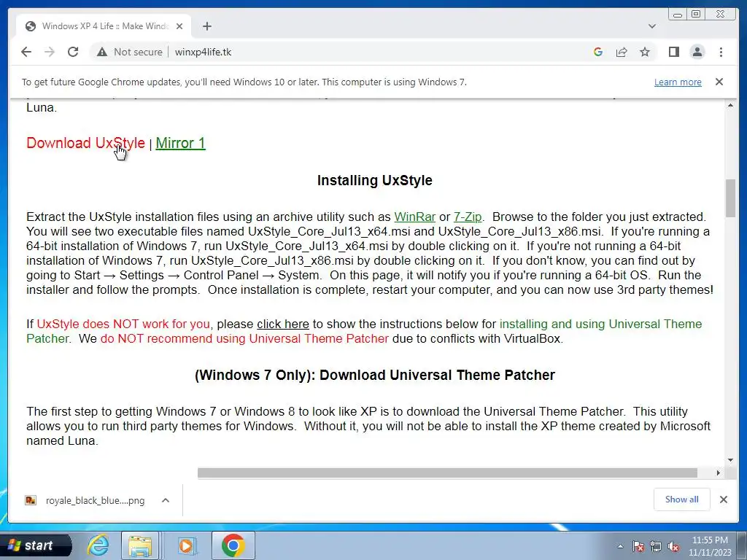The image size is (747, 560).
Task: Open the tab search dropdown chevron
Action: coord(652,26)
